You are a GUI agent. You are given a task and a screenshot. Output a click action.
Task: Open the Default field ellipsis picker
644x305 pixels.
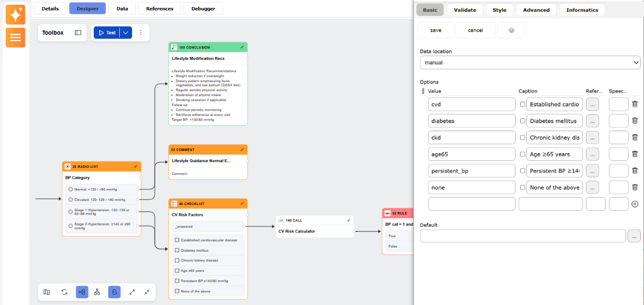(634, 236)
